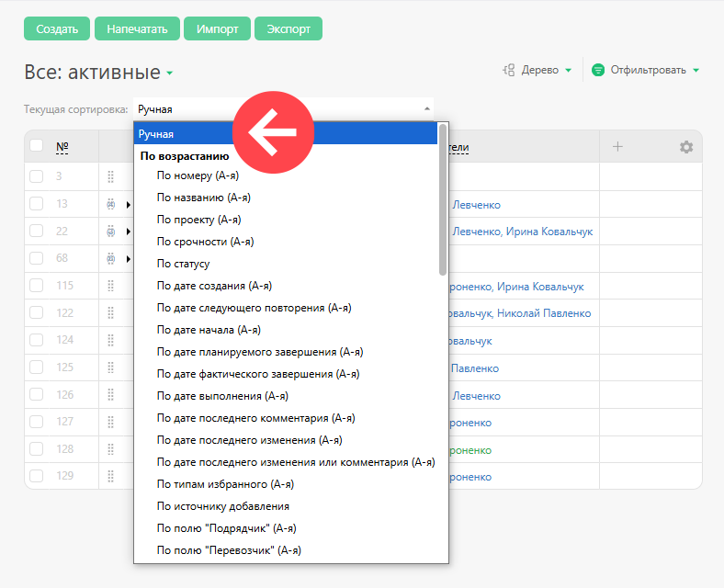The height and width of the screenshot is (588, 724).
Task: Expand the subtasks arrow for row 13
Action: 129,205
